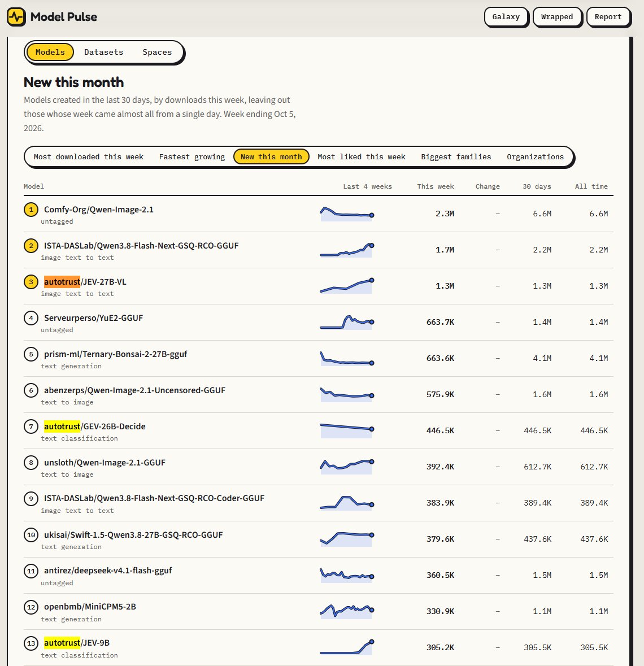
Task: Click the 663.6K this-week value
Action: pyautogui.click(x=440, y=358)
